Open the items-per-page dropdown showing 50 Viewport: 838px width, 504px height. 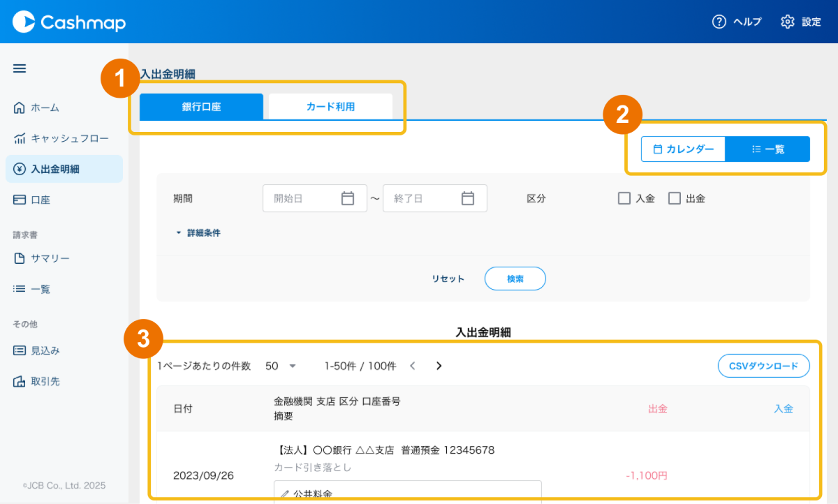coord(281,366)
